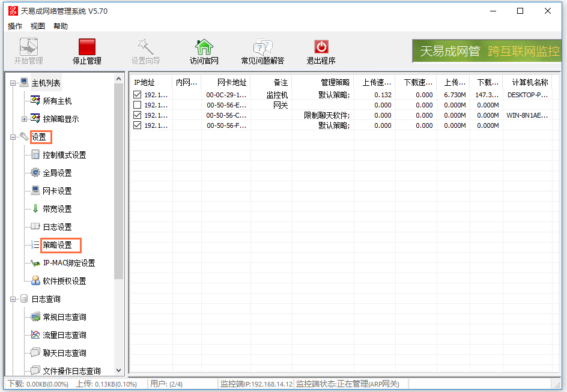
Task: Click the 控制模式设置 icon
Action: tap(35, 155)
